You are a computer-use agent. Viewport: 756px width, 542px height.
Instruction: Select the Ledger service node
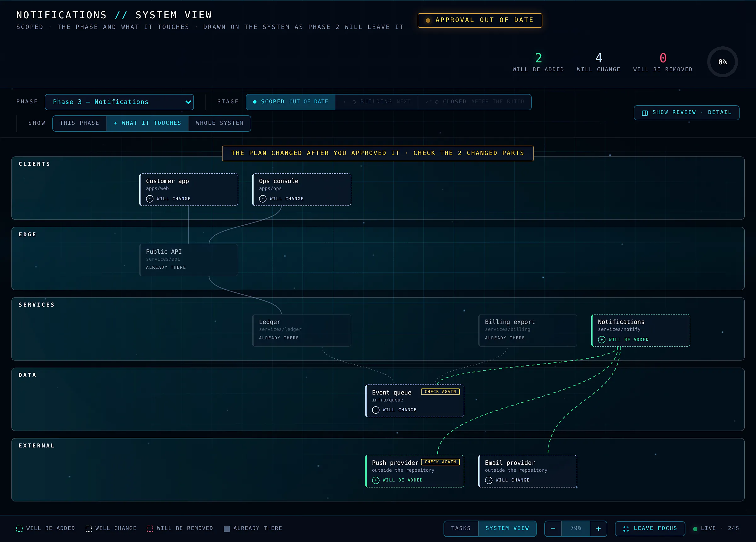point(302,330)
